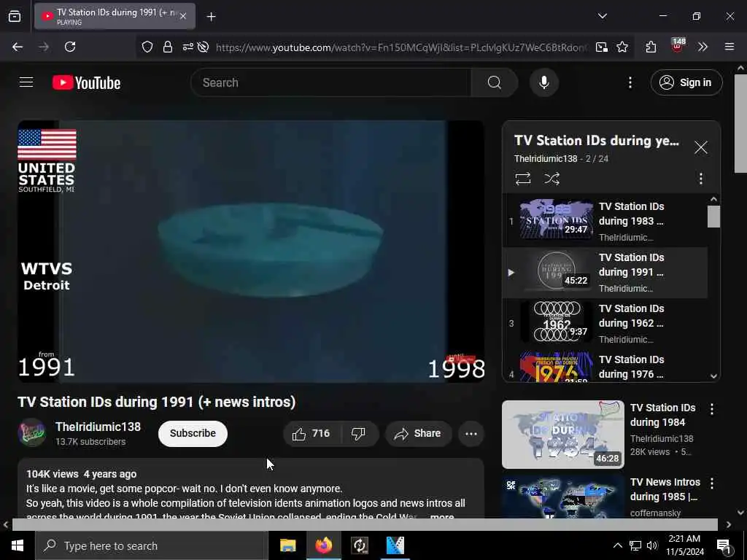
Task: Click the Windows taskbar search box
Action: click(x=152, y=545)
